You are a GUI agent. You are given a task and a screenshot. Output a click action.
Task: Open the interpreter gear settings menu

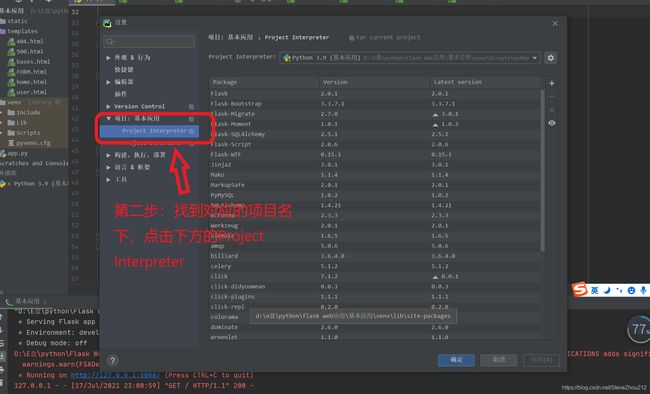point(551,58)
